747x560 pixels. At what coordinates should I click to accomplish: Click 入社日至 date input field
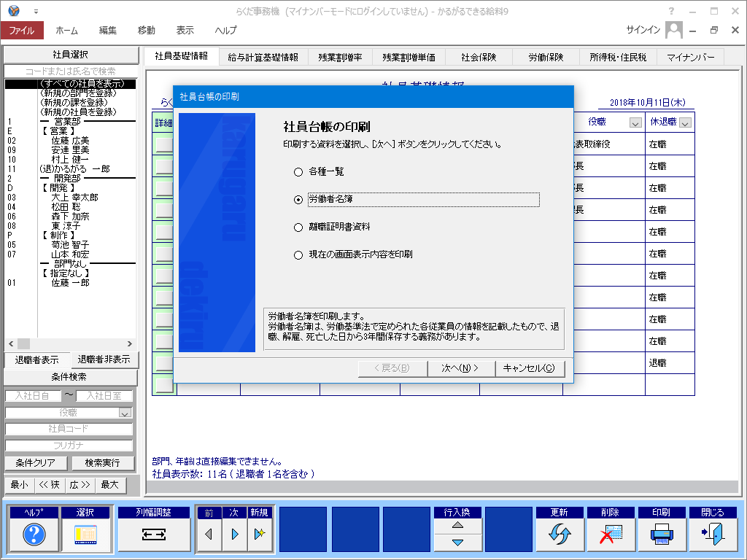coord(104,396)
